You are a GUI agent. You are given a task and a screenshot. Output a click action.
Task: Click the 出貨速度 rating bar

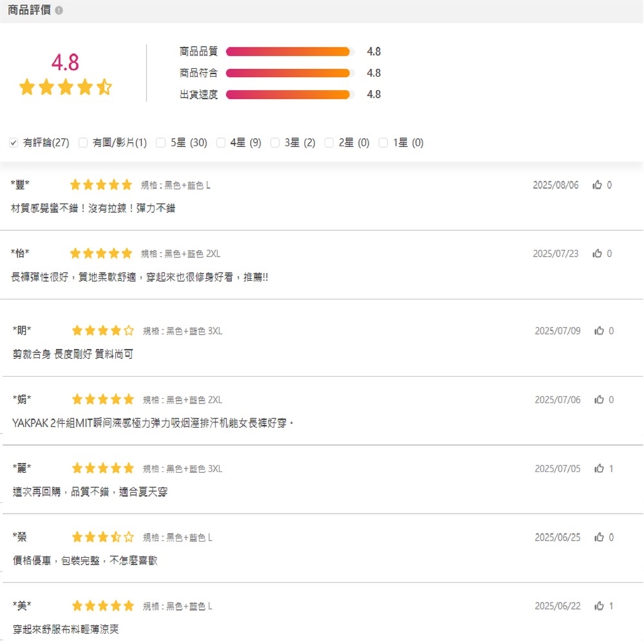[288, 95]
